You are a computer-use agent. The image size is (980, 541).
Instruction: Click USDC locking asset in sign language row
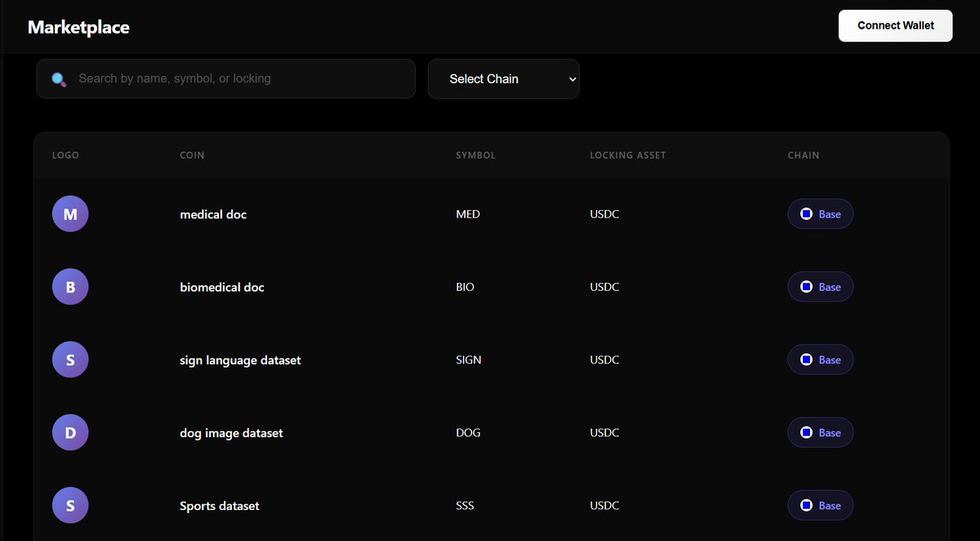(x=604, y=360)
